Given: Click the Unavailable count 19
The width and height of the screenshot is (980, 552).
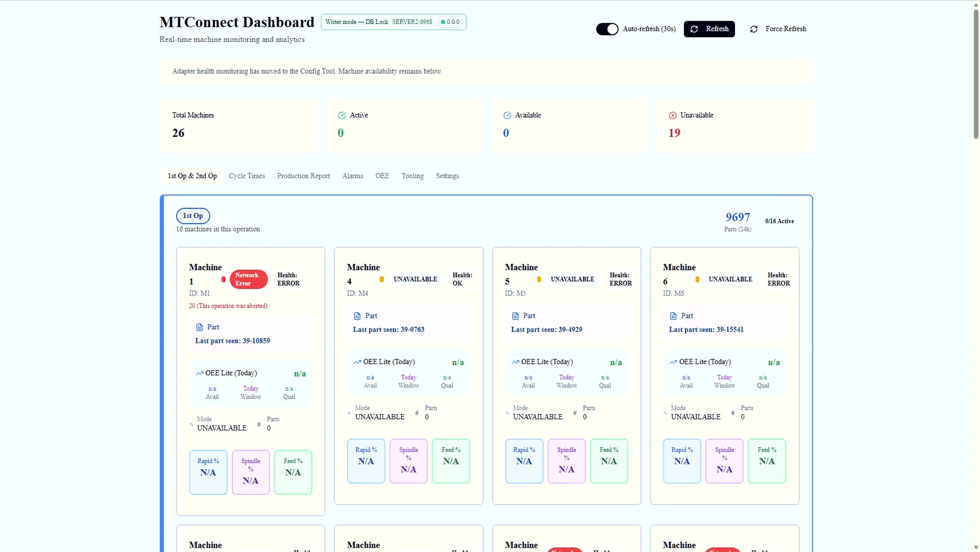Looking at the screenshot, I should [675, 133].
